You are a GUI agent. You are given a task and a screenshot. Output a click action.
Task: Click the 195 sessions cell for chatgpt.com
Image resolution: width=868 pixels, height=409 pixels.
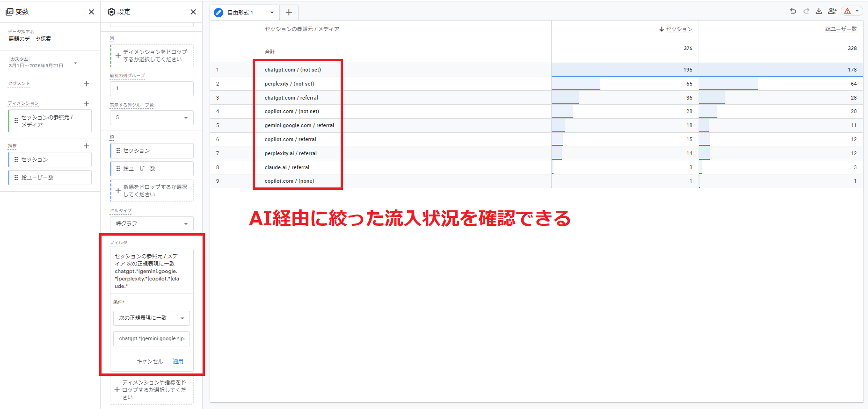coord(625,70)
